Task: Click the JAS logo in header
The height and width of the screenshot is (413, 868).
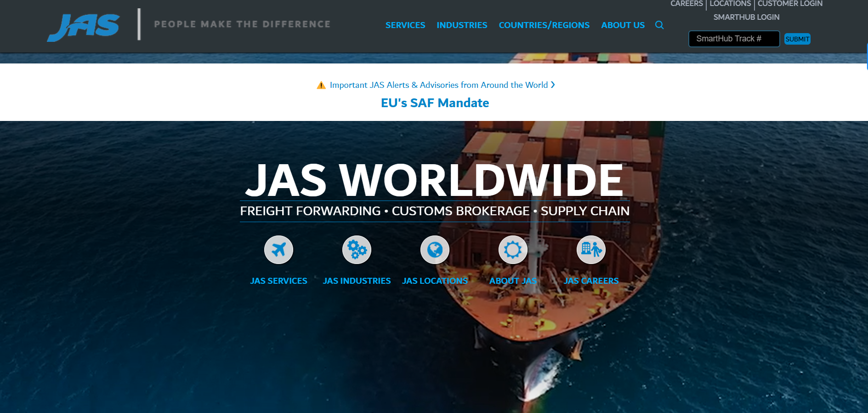Action: tap(83, 27)
